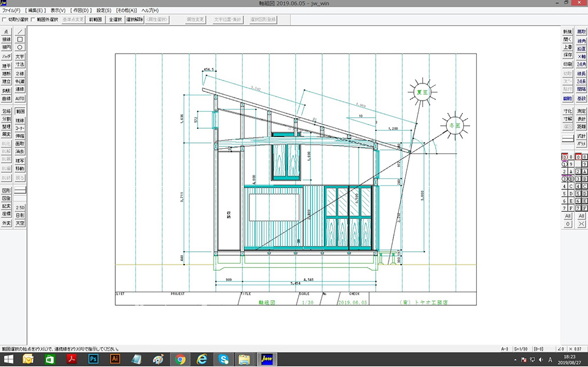The width and height of the screenshot is (588, 367).
Task: Open the ファイル(F) menu
Action: click(x=11, y=11)
